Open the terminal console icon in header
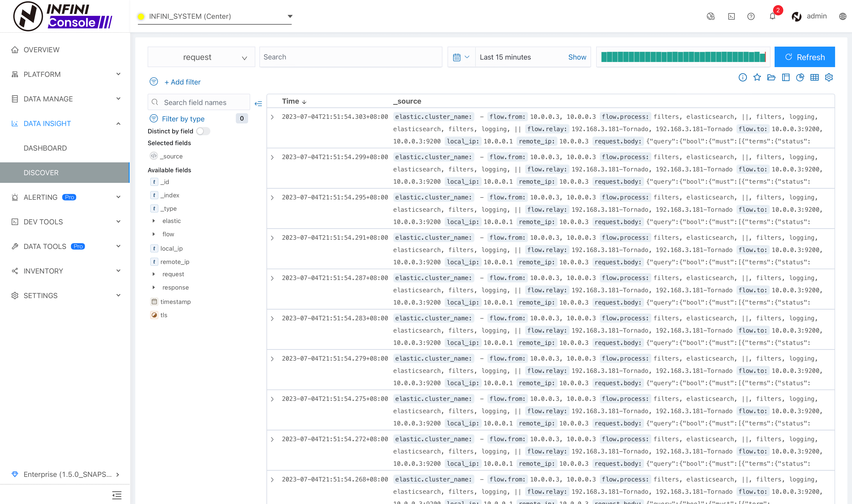 732,16
